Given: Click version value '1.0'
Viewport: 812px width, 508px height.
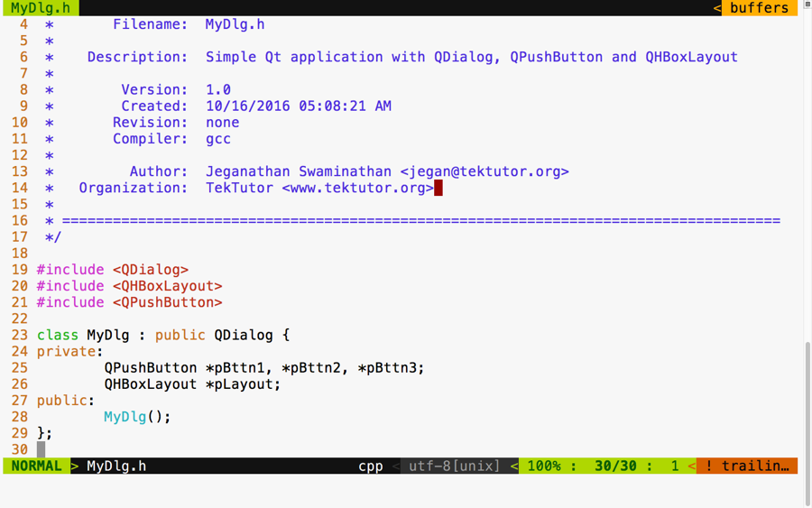Looking at the screenshot, I should (218, 89).
